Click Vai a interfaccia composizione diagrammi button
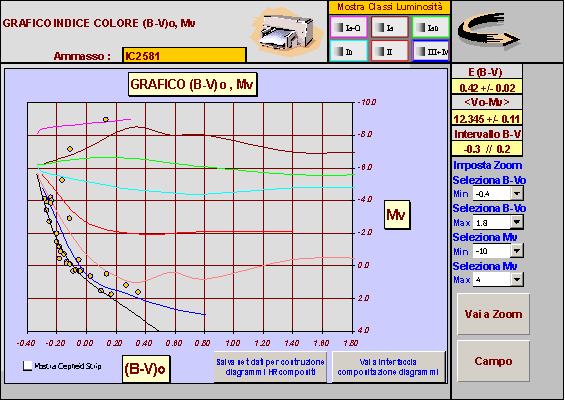 tap(388, 367)
